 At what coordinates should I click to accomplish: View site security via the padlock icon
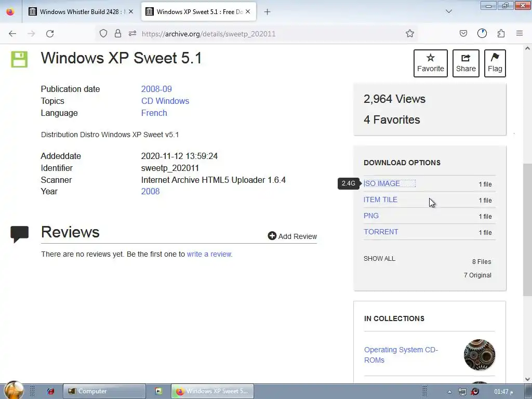[118, 33]
